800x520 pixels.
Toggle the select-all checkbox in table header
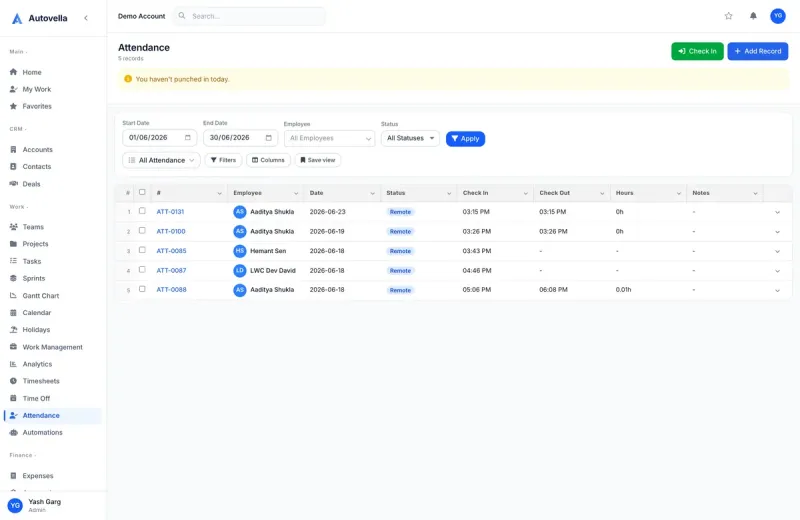(142, 192)
